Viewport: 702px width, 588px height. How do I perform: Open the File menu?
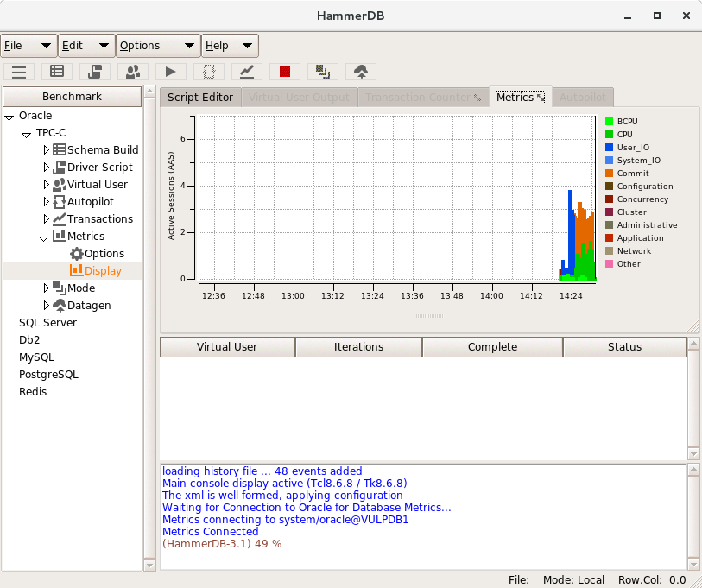pos(28,46)
